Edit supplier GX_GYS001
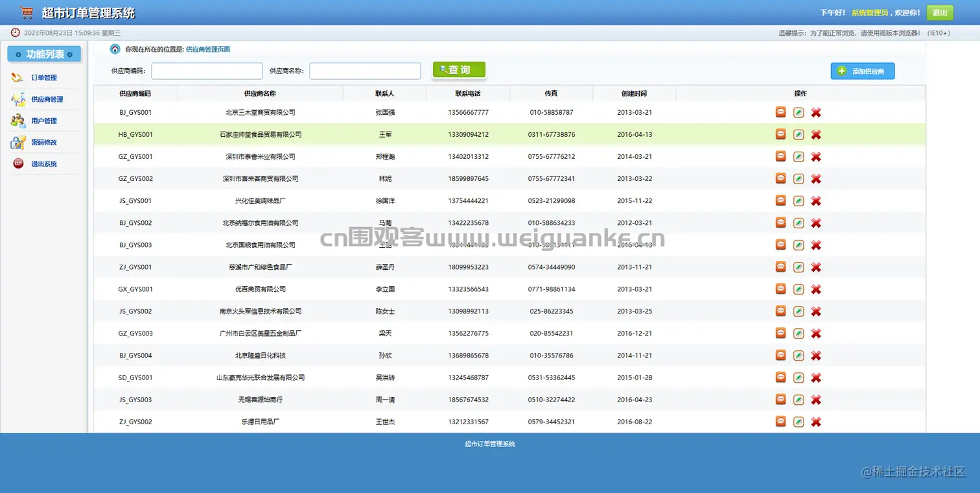Screen dimensions: 980x493 pos(799,289)
